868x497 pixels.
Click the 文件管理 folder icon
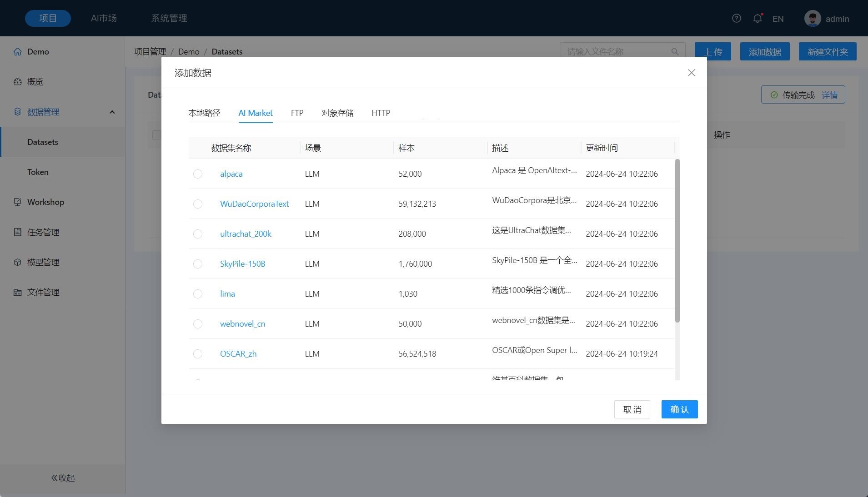click(x=17, y=292)
